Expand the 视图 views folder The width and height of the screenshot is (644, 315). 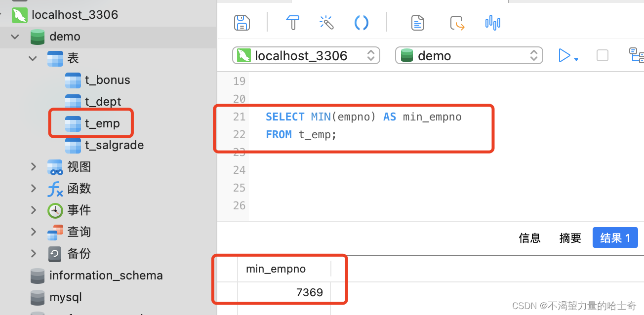coord(33,167)
